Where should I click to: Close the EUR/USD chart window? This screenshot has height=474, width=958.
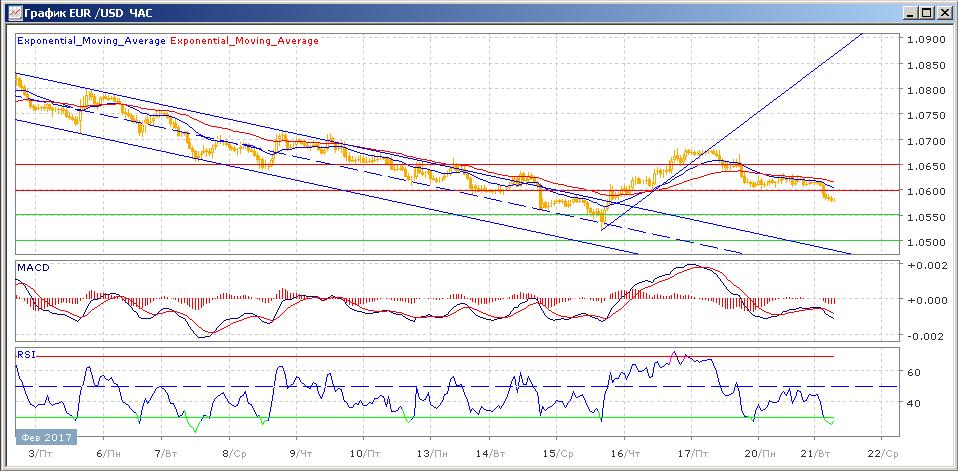point(938,13)
